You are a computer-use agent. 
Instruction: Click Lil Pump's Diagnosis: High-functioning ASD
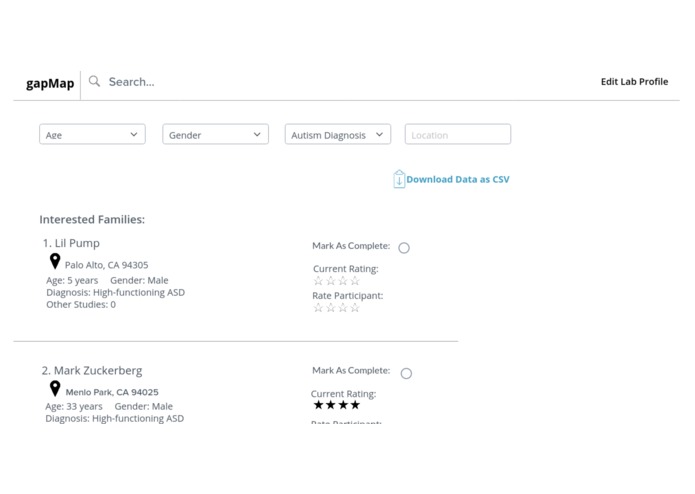pyautogui.click(x=116, y=292)
